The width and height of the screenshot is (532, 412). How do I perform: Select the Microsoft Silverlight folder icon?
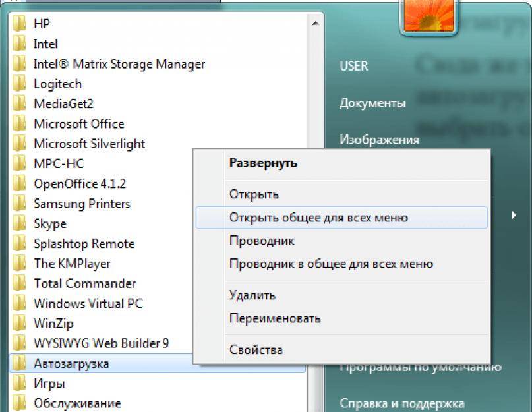pos(19,144)
